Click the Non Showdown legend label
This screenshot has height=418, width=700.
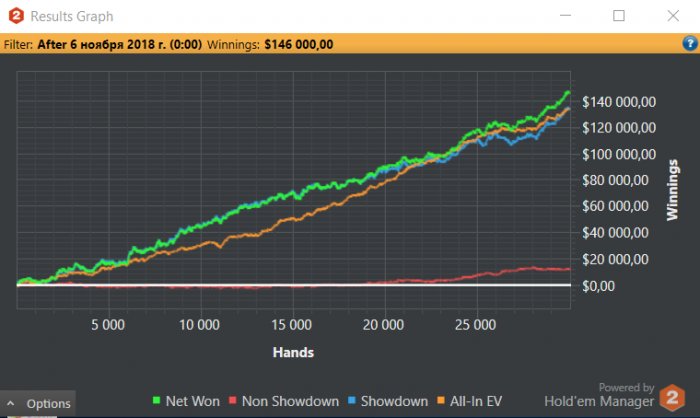(290, 401)
